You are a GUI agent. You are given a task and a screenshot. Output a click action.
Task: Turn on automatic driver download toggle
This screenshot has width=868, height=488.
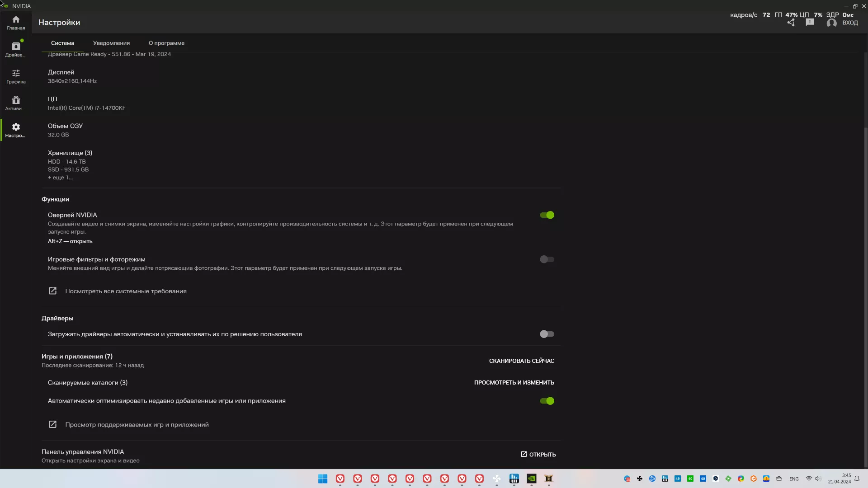[547, 334]
